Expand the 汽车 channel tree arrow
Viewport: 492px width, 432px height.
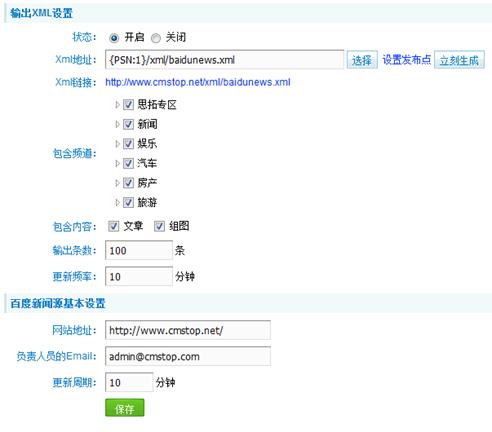pyautogui.click(x=117, y=163)
